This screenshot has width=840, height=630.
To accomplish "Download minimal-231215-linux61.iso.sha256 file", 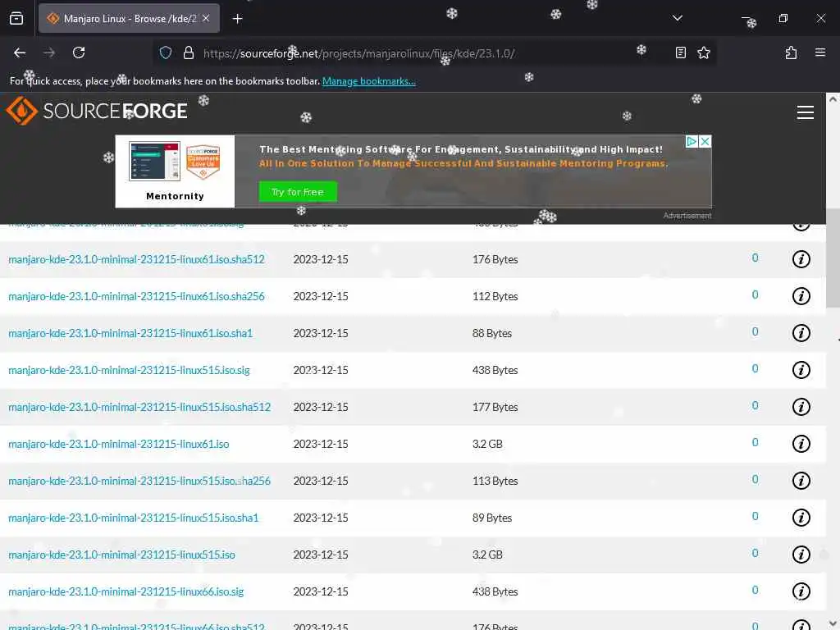I will (x=137, y=296).
